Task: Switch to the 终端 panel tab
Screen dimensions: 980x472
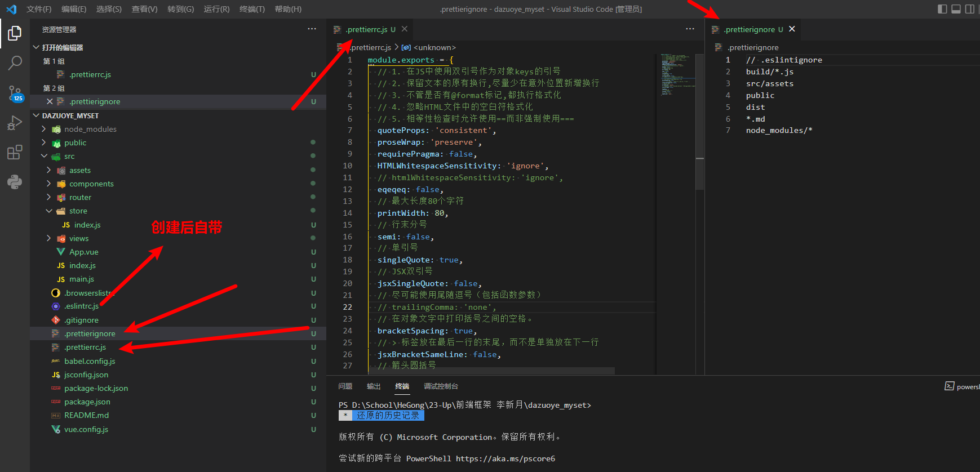Action: tap(402, 386)
